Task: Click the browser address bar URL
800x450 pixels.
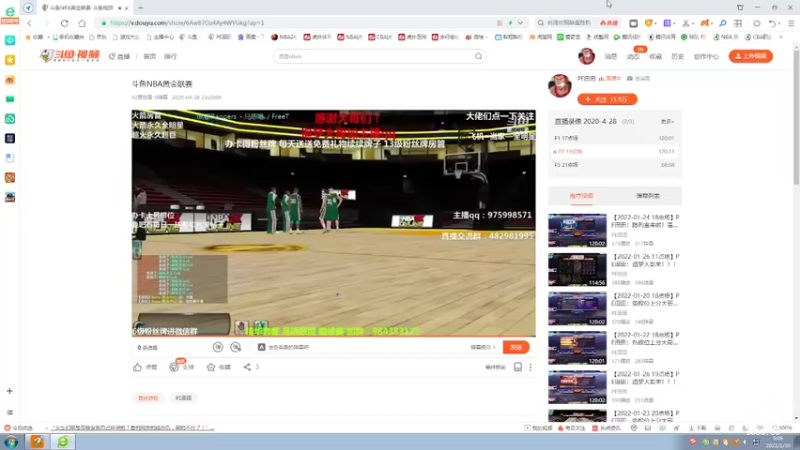Action: [187, 23]
